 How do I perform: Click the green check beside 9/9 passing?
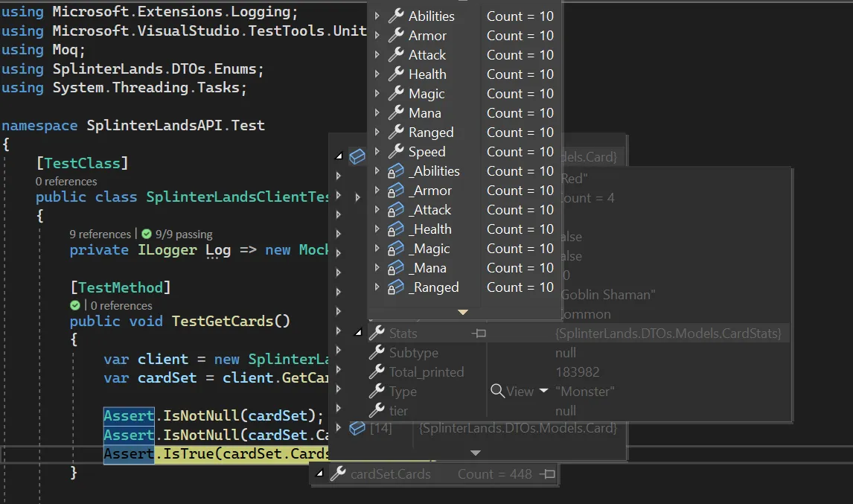coord(147,234)
